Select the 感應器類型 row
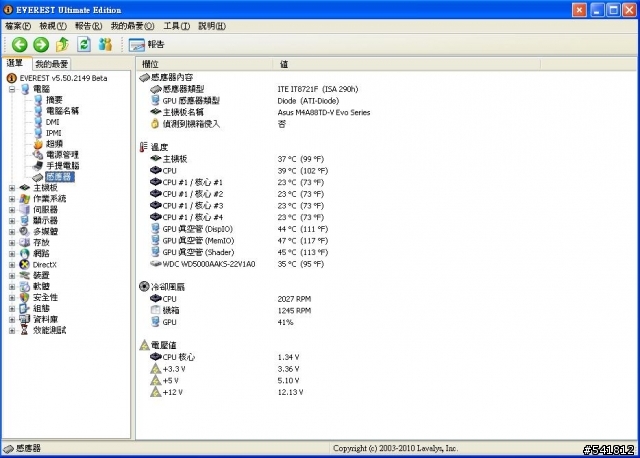The width and height of the screenshot is (640, 458). (254, 89)
